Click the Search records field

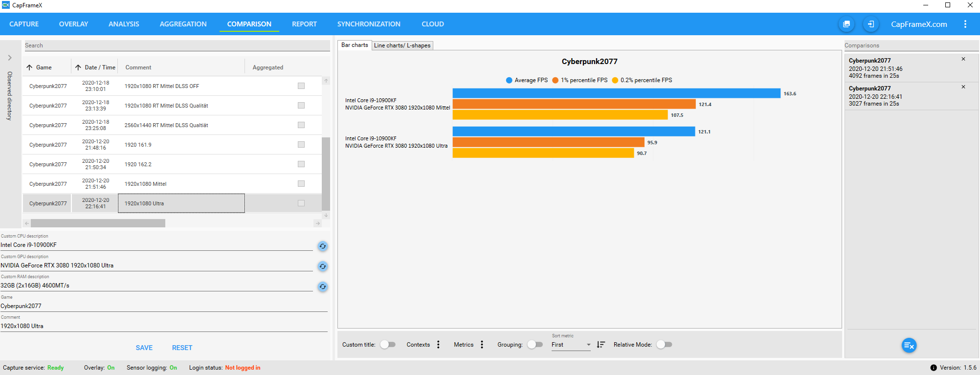point(177,45)
